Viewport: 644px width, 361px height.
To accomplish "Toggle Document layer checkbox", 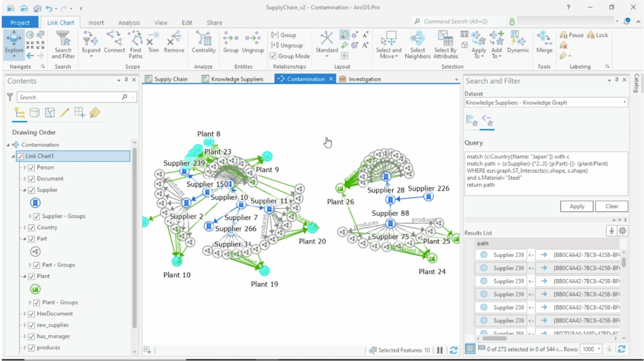I will (31, 179).
